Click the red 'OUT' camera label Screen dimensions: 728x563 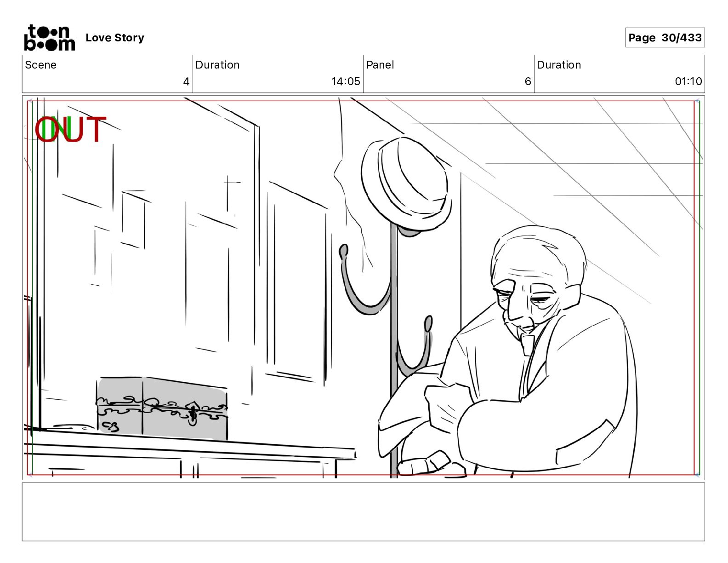click(71, 129)
